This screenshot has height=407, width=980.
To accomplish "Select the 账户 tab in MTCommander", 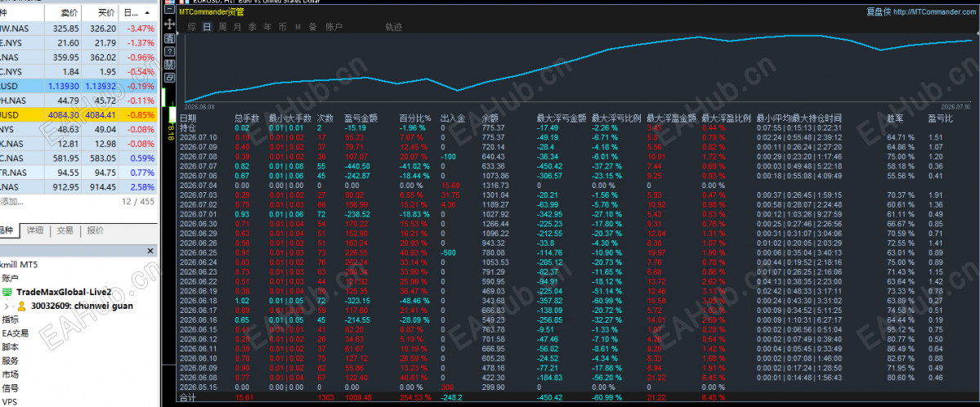I will coord(334,27).
